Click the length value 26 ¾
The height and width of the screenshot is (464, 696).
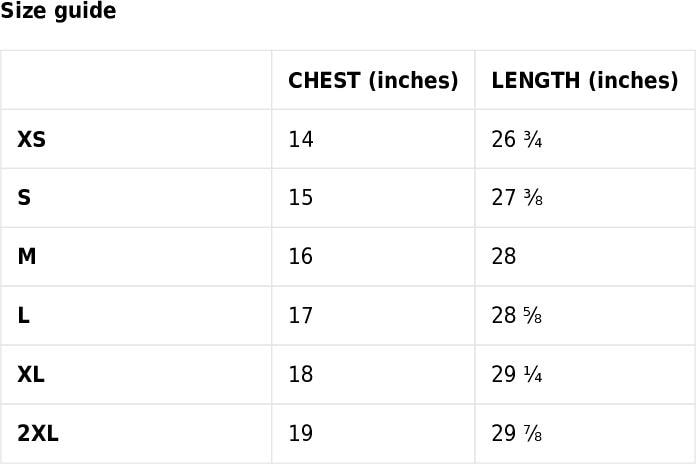pyautogui.click(x=517, y=139)
